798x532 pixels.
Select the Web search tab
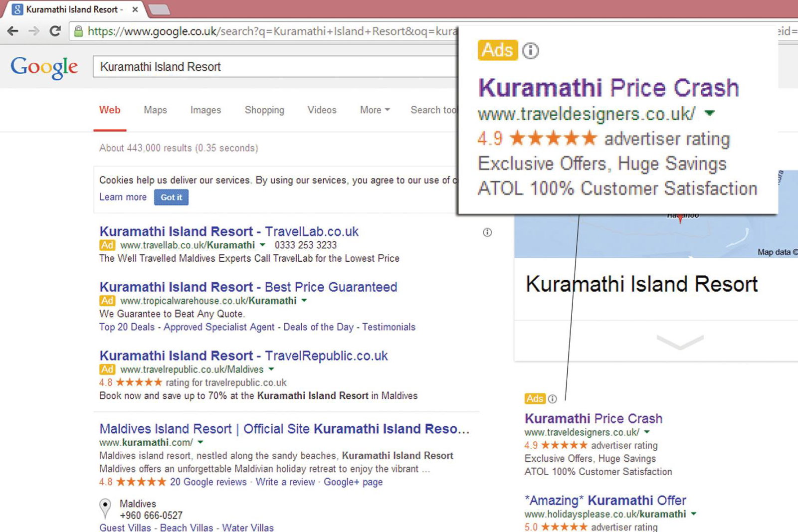tap(110, 110)
